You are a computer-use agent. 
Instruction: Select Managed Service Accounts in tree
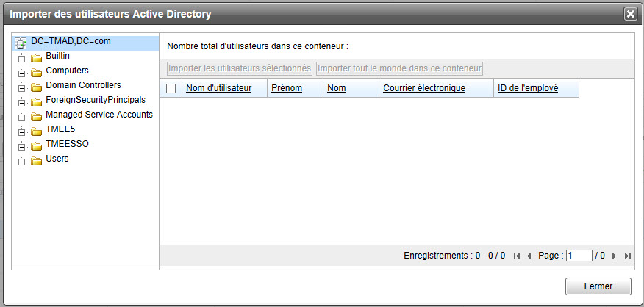tap(99, 115)
